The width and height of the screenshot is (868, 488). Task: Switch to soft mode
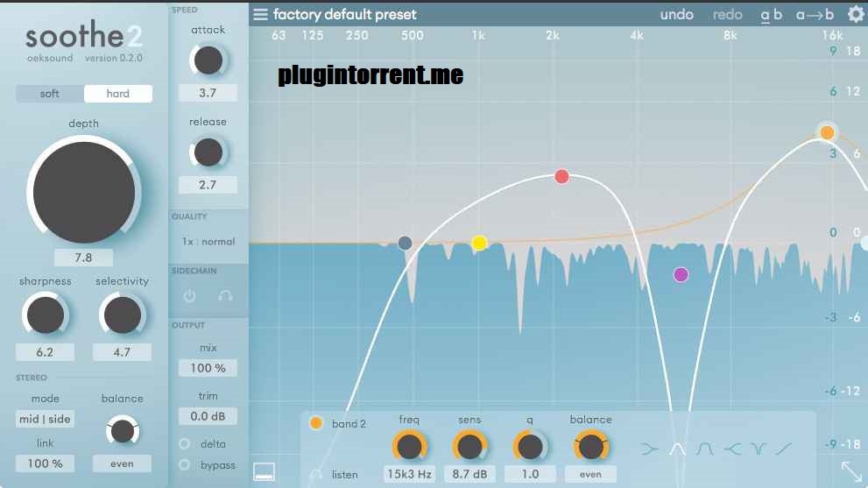(50, 94)
